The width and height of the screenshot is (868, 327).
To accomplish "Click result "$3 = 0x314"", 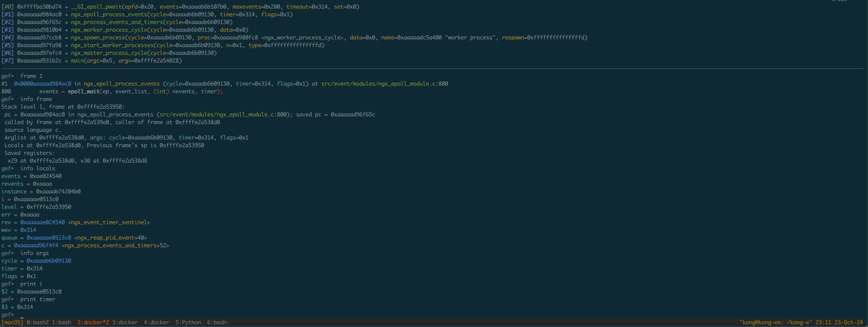I will click(x=17, y=307).
